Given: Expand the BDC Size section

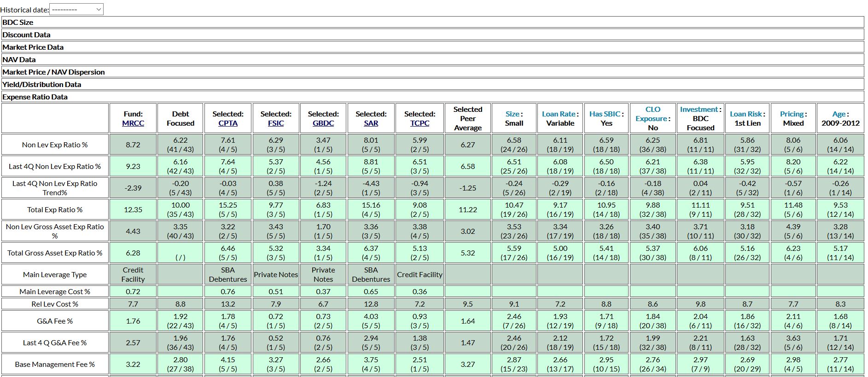Looking at the screenshot, I should (x=17, y=22).
